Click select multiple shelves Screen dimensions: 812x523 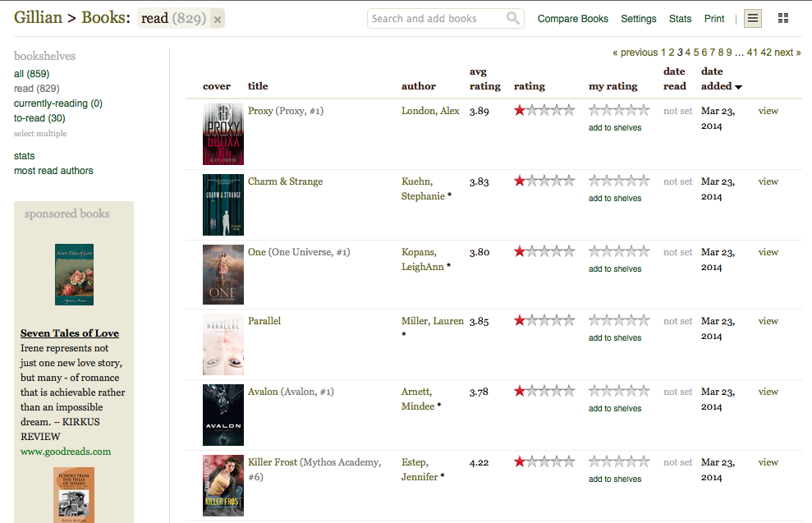(40, 134)
